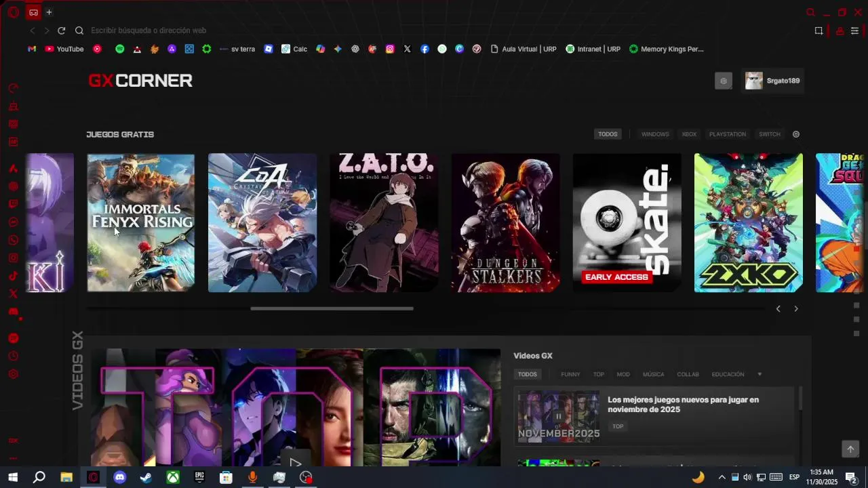Viewport: 868px width, 488px height.
Task: Open Instagram in the sidebar
Action: pyautogui.click(x=13, y=258)
